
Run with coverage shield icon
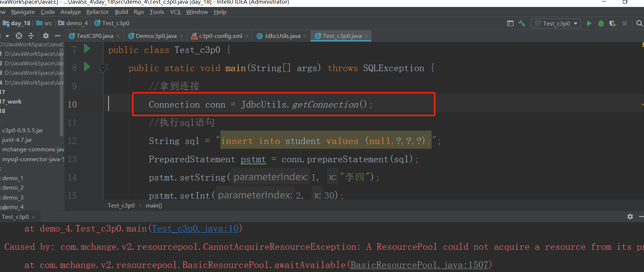tap(613, 23)
